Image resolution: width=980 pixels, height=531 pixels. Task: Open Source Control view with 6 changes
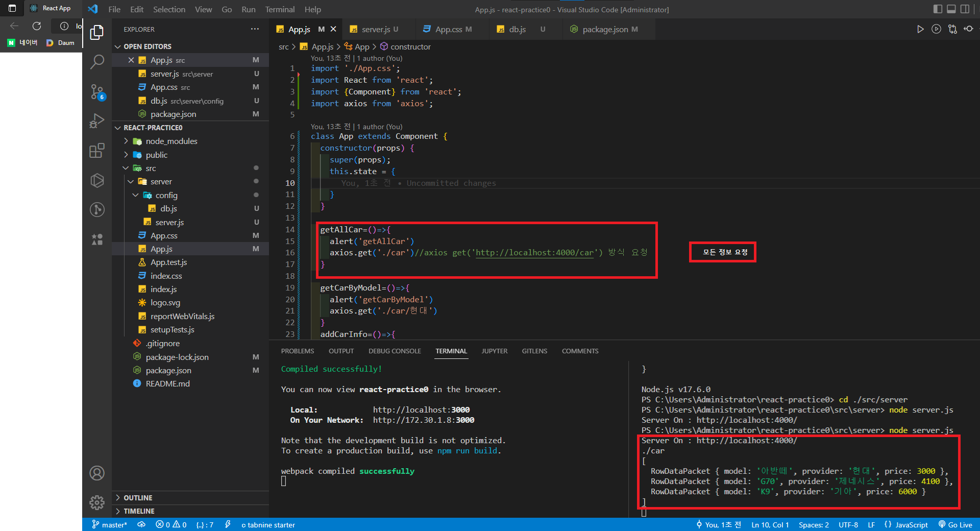click(97, 92)
